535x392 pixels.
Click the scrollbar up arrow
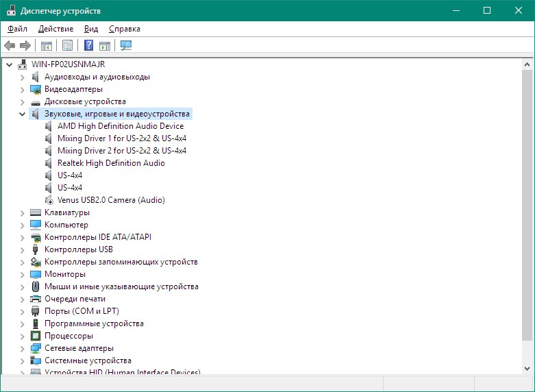point(527,64)
